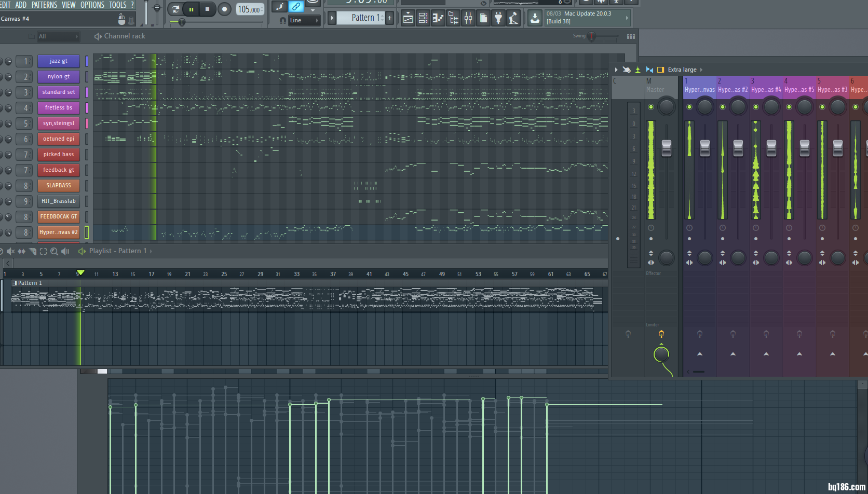This screenshot has width=868, height=494.
Task: Mute mixer track 3 Hype..as #4
Action: point(756,107)
